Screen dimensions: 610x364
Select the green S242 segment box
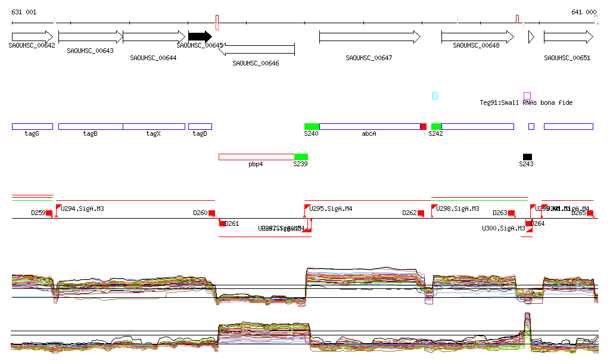437,126
